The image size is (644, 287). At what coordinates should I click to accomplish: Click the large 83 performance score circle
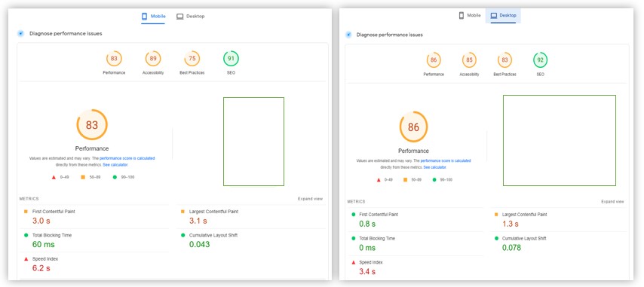pyautogui.click(x=92, y=124)
